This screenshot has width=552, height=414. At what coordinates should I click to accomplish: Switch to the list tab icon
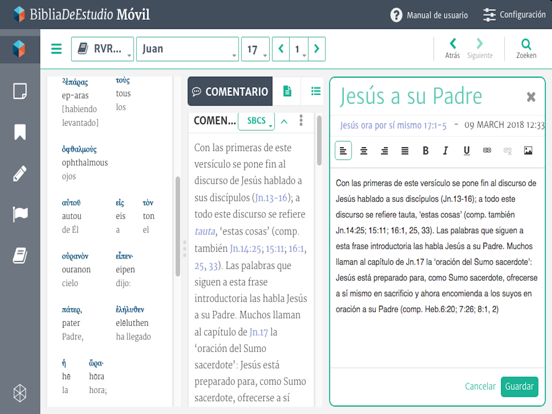[x=315, y=91]
